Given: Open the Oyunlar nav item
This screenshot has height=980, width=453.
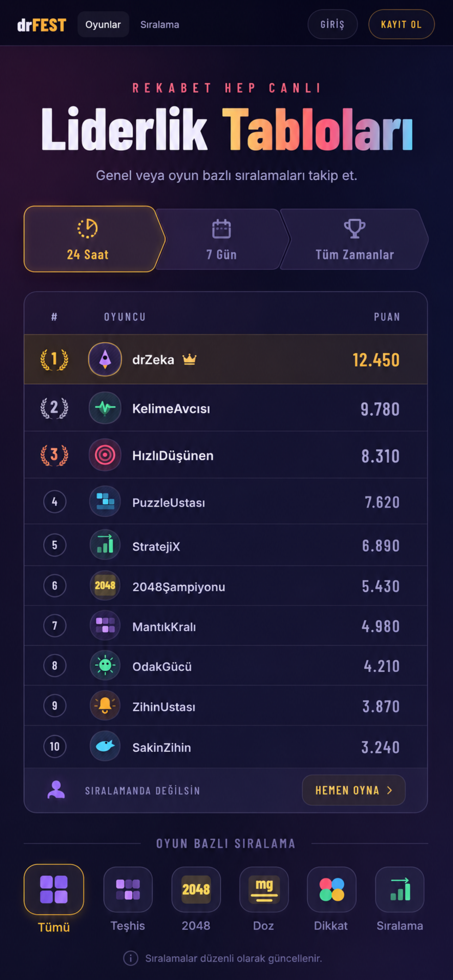Looking at the screenshot, I should [x=103, y=24].
